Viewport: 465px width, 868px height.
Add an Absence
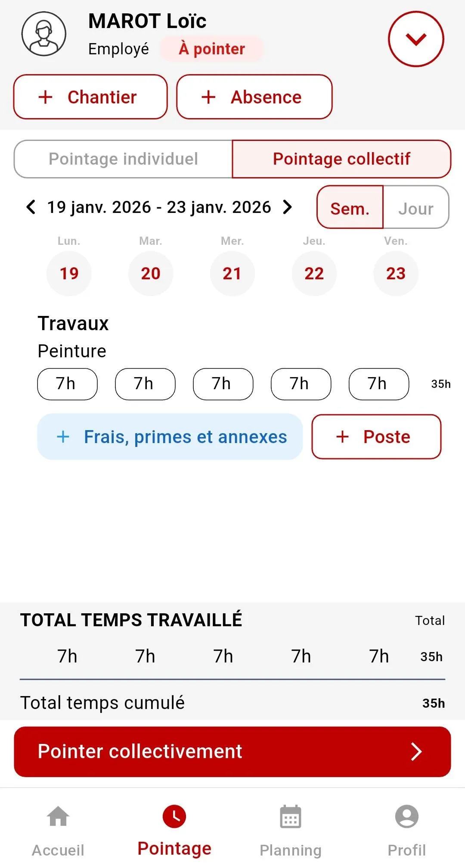click(x=254, y=97)
